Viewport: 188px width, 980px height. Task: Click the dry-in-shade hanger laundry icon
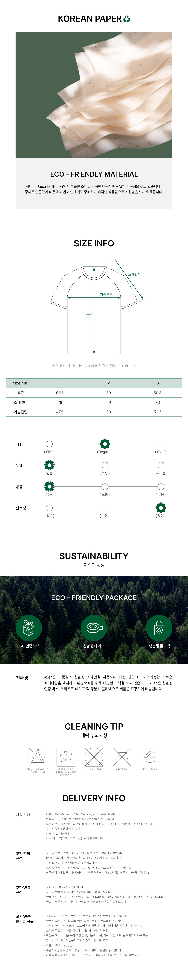[150, 757]
